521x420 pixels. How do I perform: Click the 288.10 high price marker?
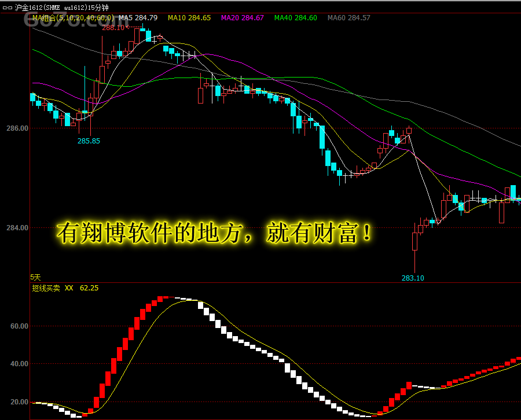[x=113, y=28]
